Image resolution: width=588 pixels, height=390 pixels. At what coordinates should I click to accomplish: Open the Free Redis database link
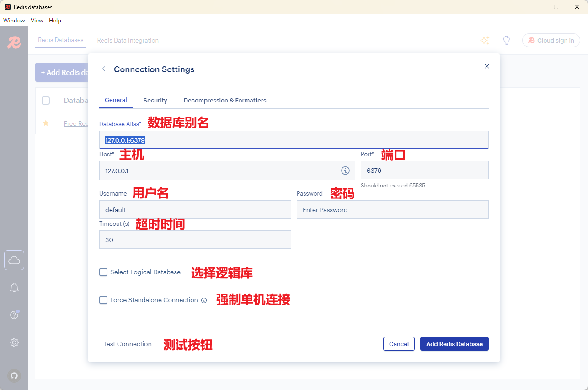[76, 123]
